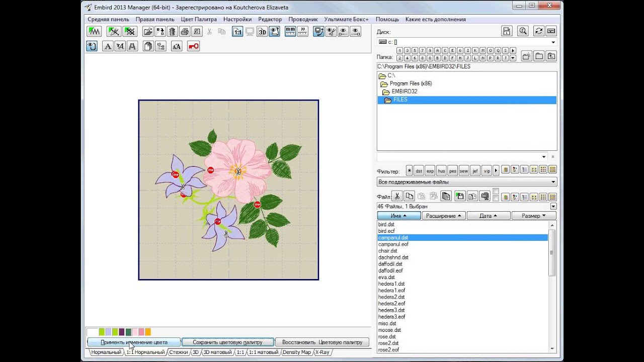
Task: Show more filter formats arrow after vip
Action: point(496,171)
